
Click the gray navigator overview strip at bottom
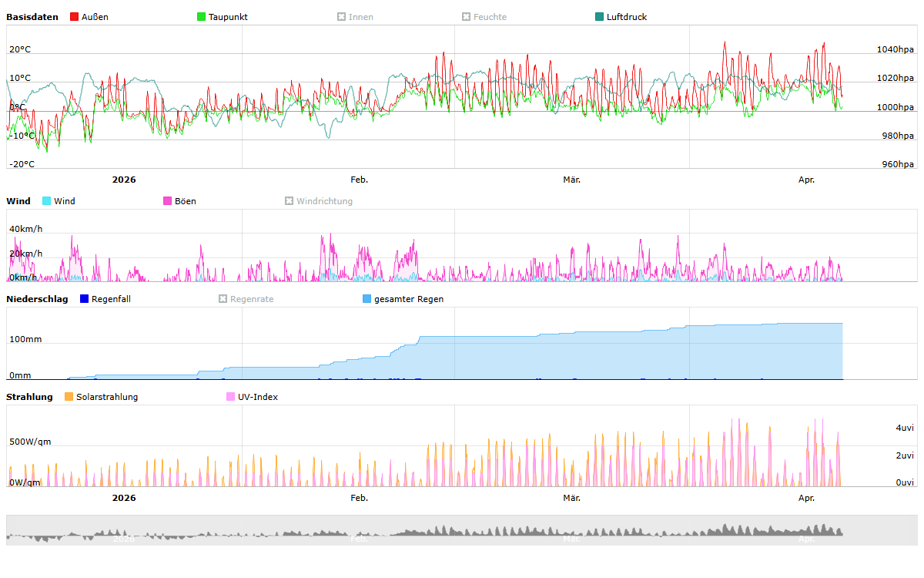tap(462, 530)
